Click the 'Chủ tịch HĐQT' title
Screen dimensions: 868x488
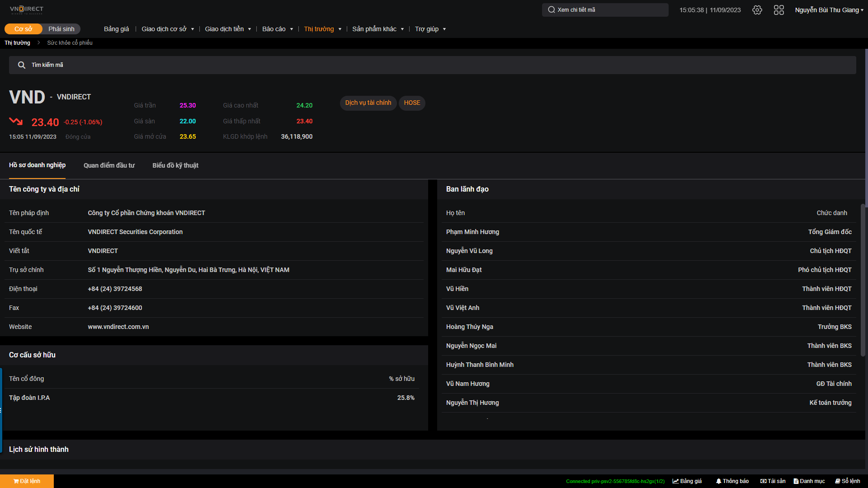(x=831, y=251)
